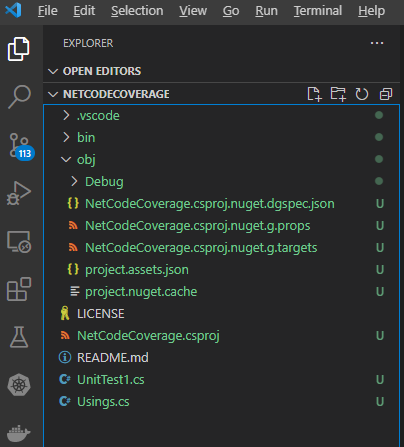Open the Explorer view in activity bar
Viewport: 404px width, 447px height.
click(x=19, y=49)
